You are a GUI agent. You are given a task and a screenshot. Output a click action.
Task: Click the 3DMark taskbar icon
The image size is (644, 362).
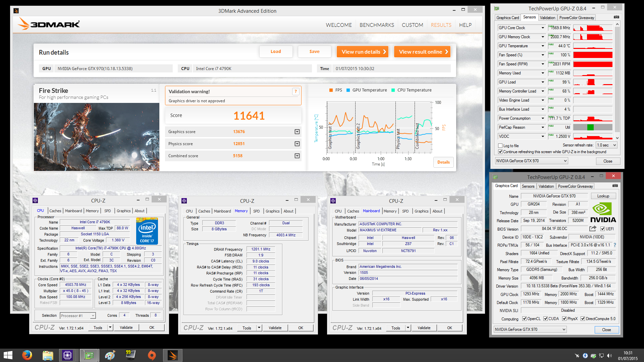pos(173,355)
